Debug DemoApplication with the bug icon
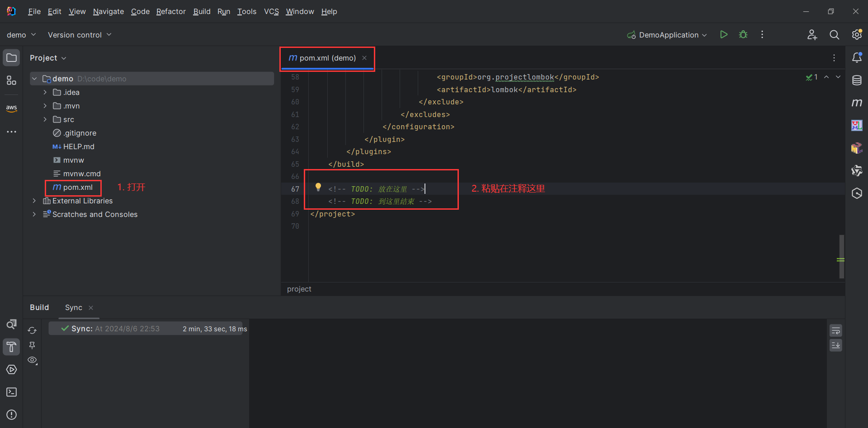Image resolution: width=868 pixels, height=428 pixels. click(743, 34)
